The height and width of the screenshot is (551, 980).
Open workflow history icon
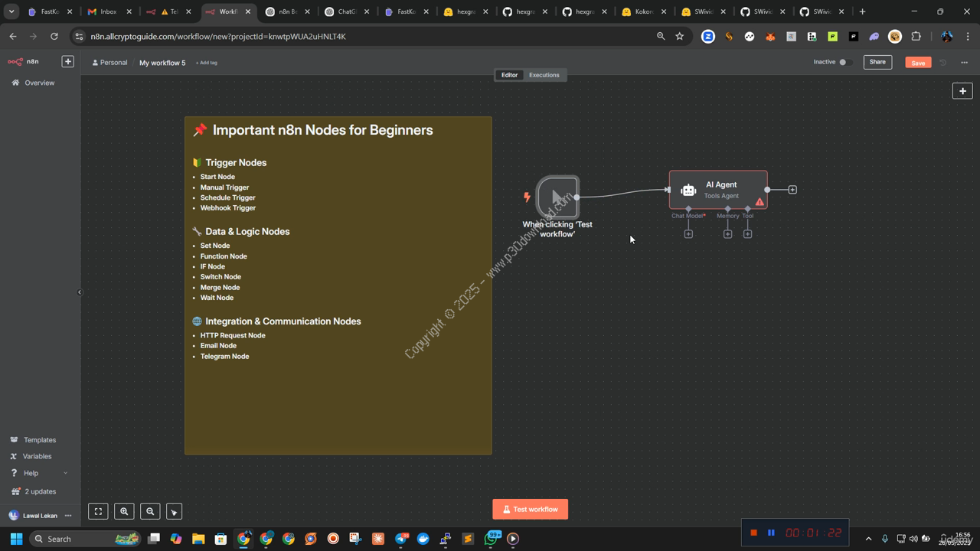[943, 62]
